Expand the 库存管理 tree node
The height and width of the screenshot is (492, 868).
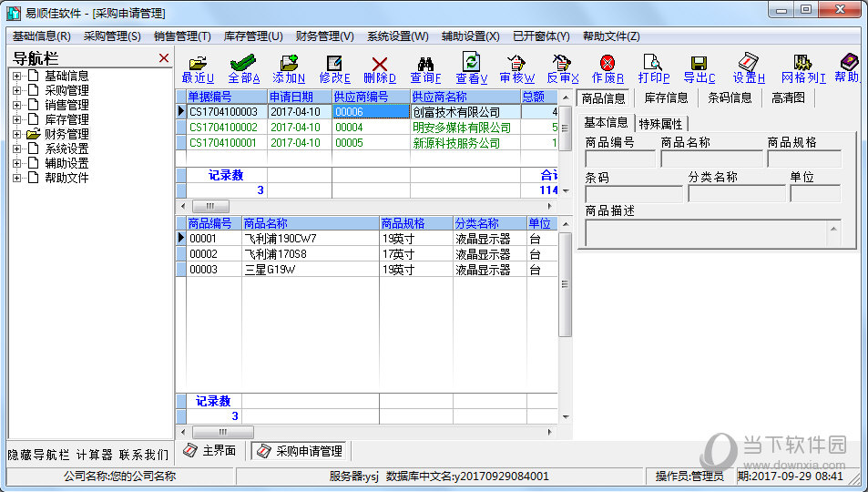(17, 119)
